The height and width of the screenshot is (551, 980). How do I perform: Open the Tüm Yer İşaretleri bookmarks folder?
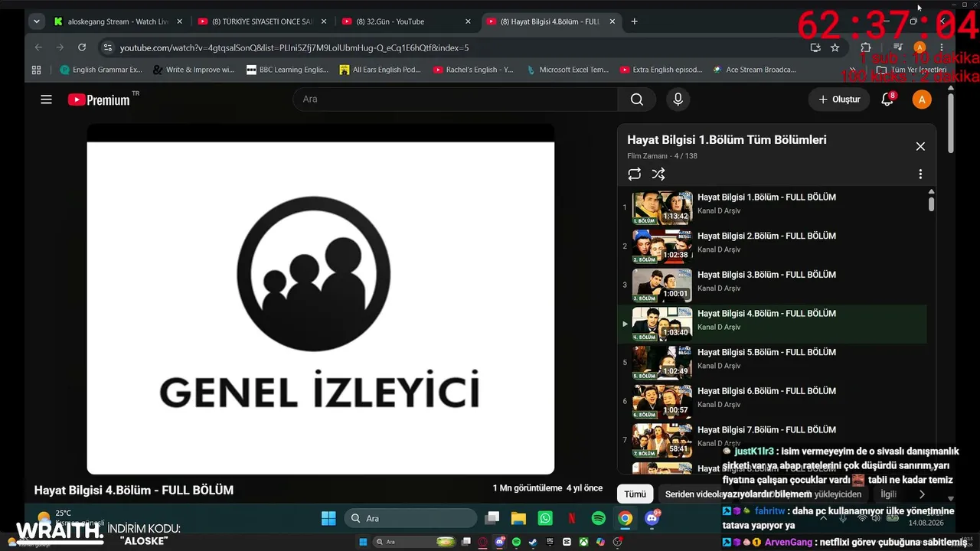pyautogui.click(x=912, y=70)
